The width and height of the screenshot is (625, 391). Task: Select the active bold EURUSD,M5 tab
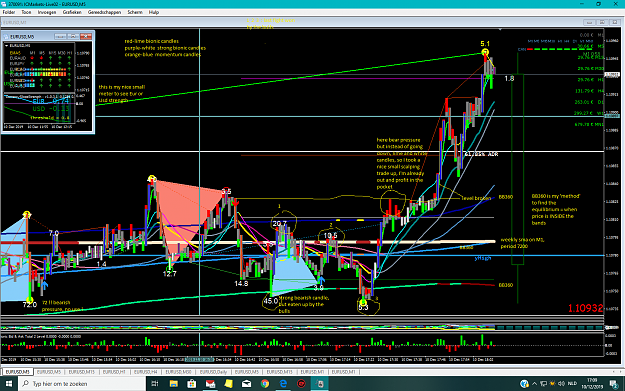[x=18, y=372]
